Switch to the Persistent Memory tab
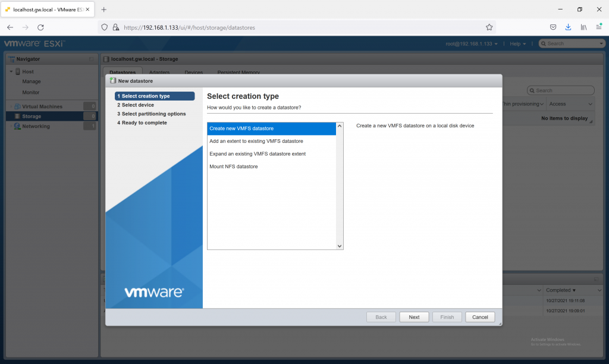 click(238, 72)
